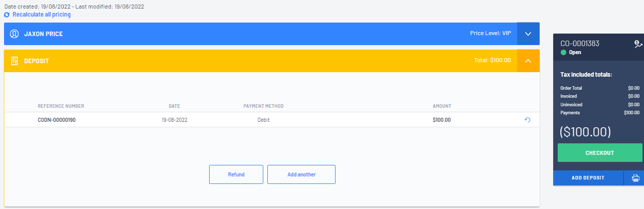The width and height of the screenshot is (644, 209).
Task: Click the deposit Total: $100.00 text
Action: click(x=493, y=60)
